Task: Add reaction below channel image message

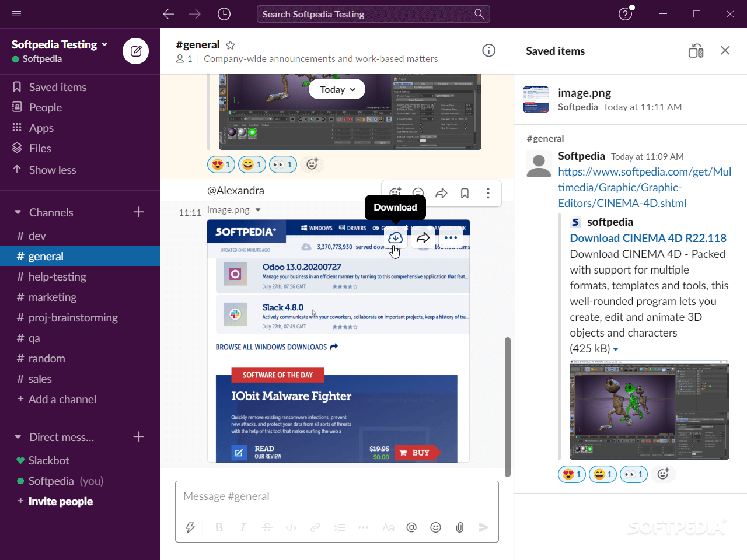Action: click(x=312, y=164)
